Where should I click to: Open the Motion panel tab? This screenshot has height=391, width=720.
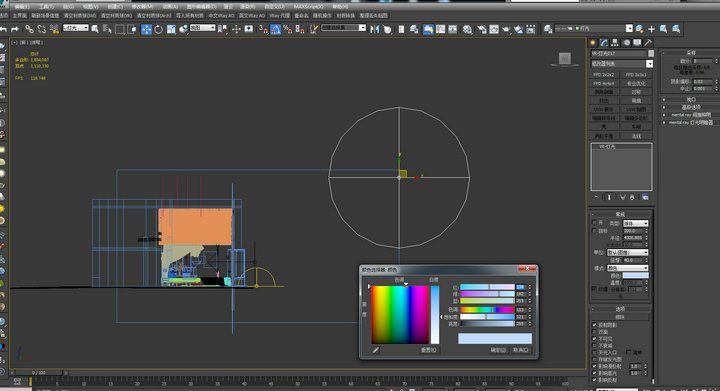[626, 43]
